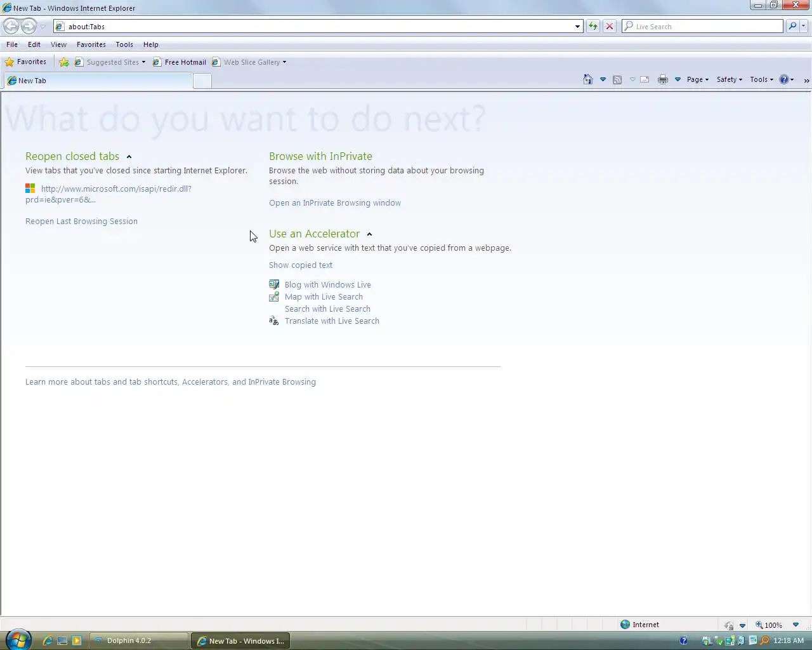Viewport: 812px width, 650px height.
Task: Open the Page command bar menu
Action: click(x=698, y=79)
